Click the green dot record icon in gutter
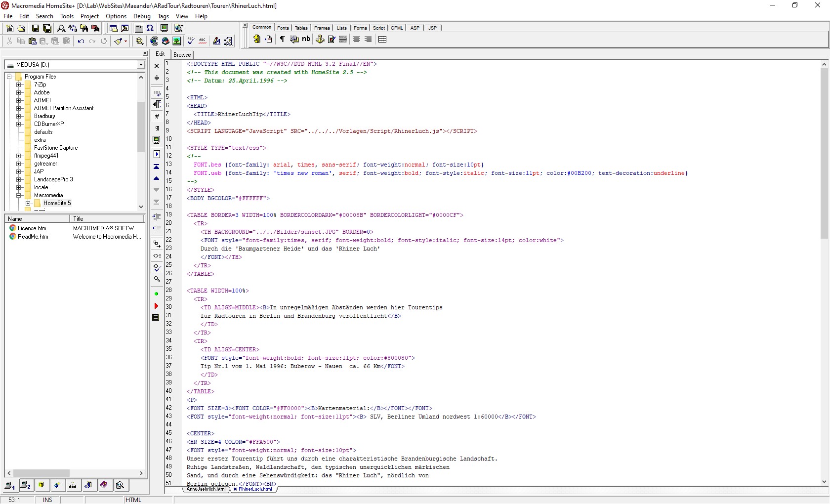This screenshot has width=830, height=504. pos(157,294)
